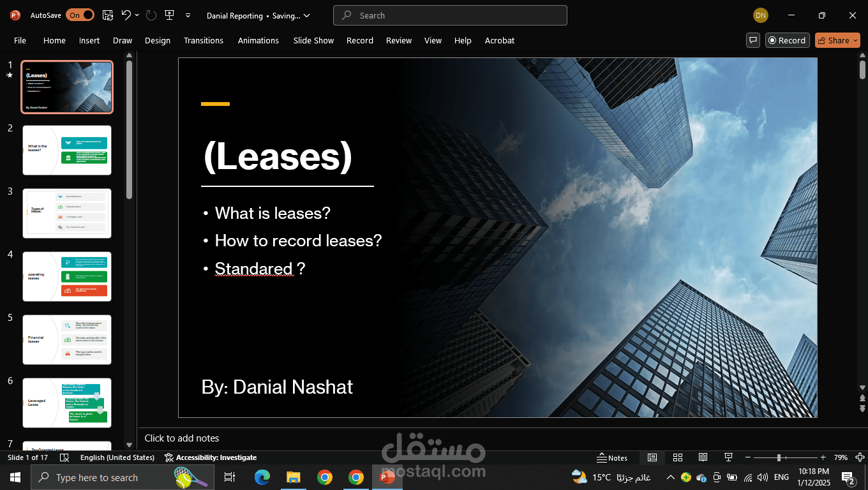Switch to the Insert tab
The image size is (868, 490).
point(89,40)
